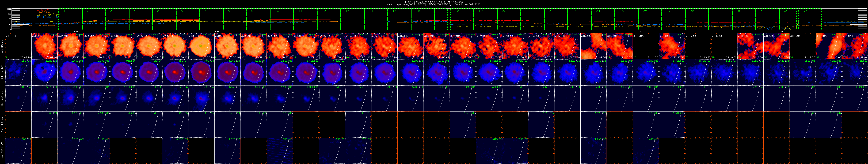This screenshot has width=868, height=164.
Task: Click the red 3-12 keV legend label
Action: 43,10
